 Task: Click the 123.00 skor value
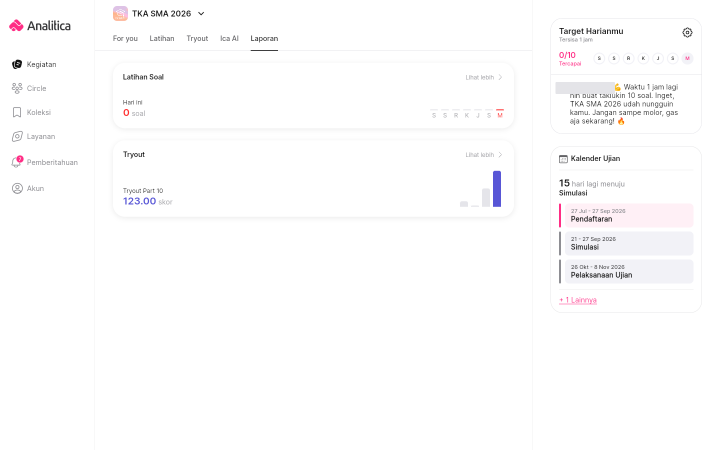tap(147, 201)
